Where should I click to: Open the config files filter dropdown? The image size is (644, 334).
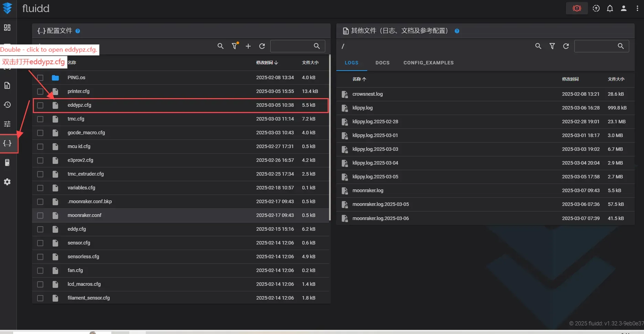click(234, 46)
